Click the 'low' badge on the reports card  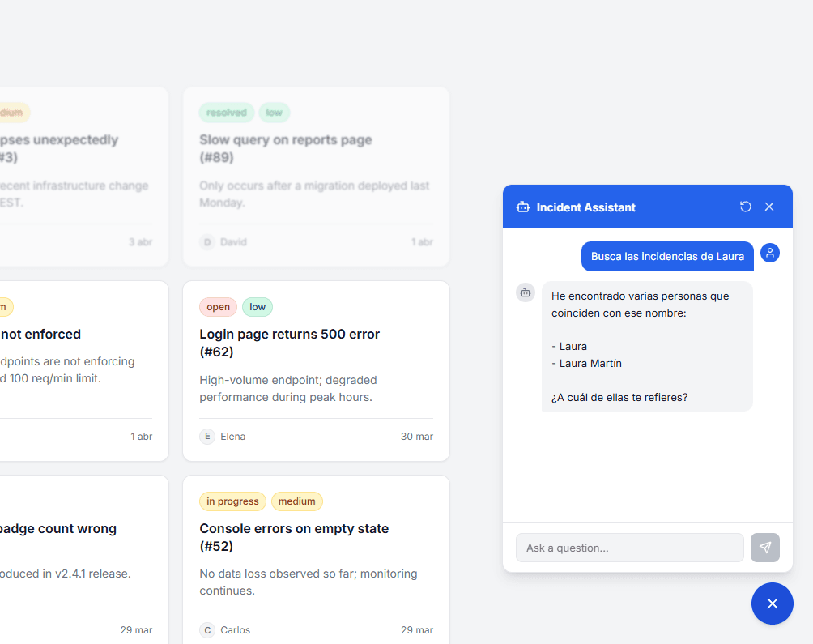275,113
